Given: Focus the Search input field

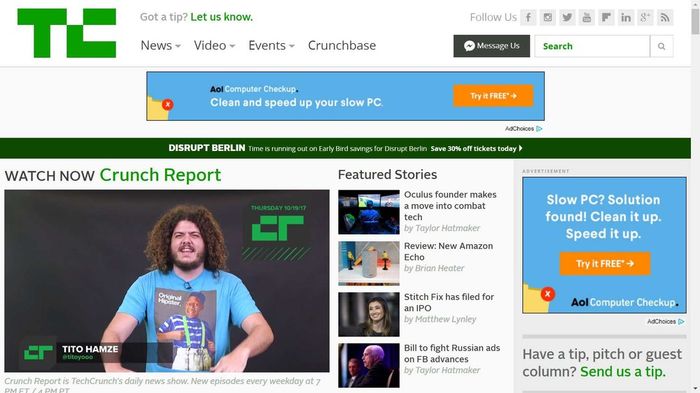Looking at the screenshot, I should coord(592,46).
